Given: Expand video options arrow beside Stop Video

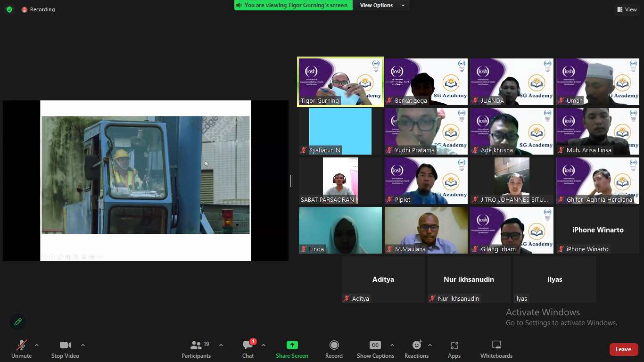Looking at the screenshot, I should point(83,345).
